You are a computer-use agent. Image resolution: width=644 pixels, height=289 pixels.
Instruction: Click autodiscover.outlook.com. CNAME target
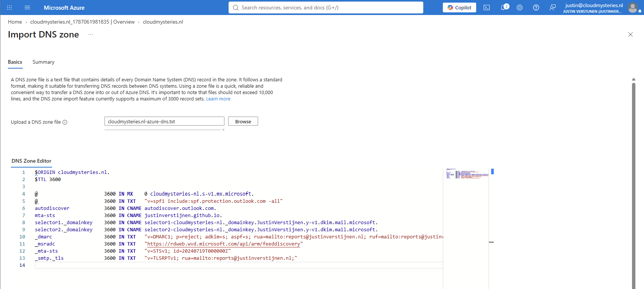point(180,208)
